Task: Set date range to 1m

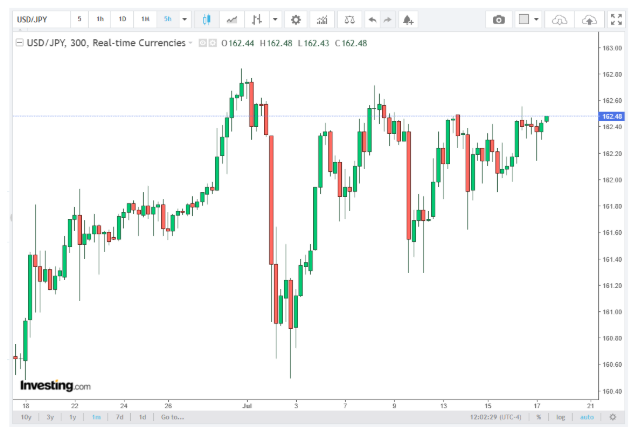Action: (96, 417)
